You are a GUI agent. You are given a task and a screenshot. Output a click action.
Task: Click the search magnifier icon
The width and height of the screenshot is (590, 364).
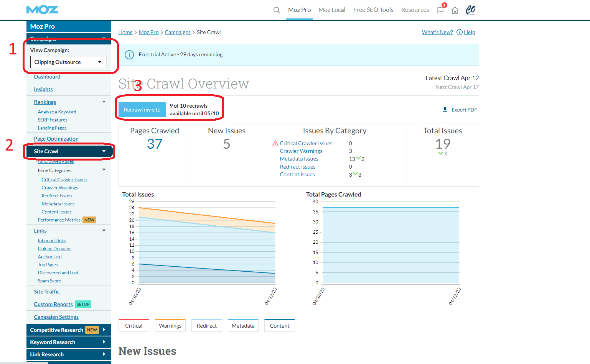(x=277, y=10)
